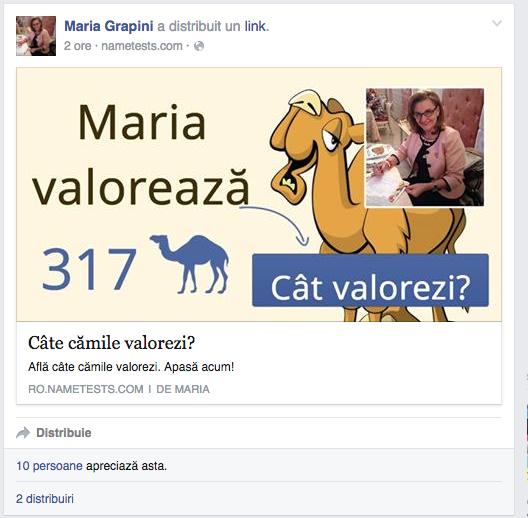Click the woman's photo in quiz image

(x=425, y=147)
